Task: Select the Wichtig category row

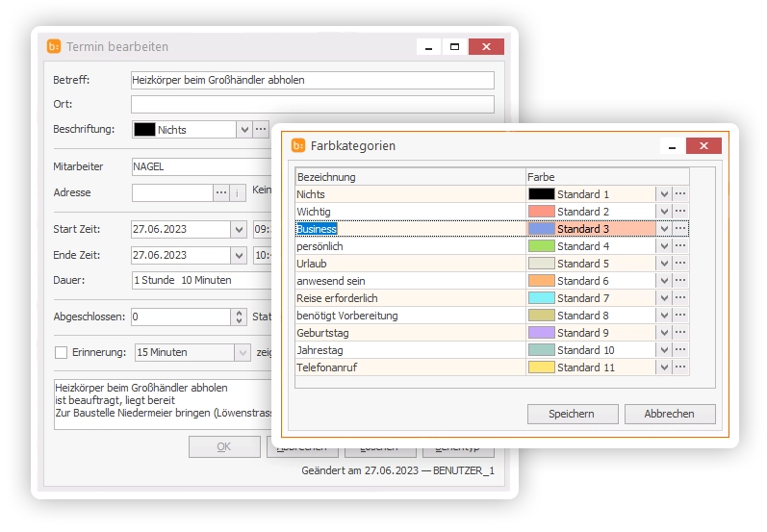Action: [409, 212]
